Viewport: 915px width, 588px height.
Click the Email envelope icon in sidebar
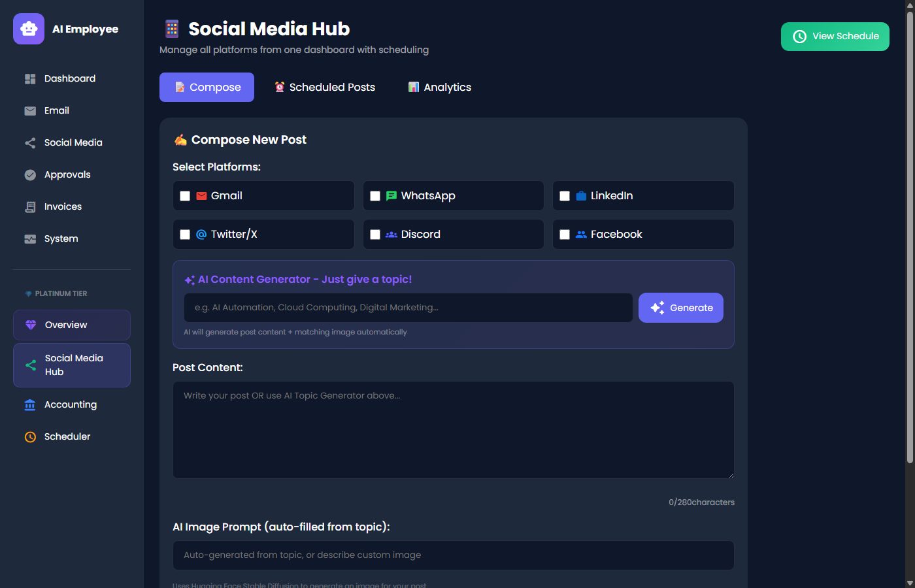coord(30,111)
